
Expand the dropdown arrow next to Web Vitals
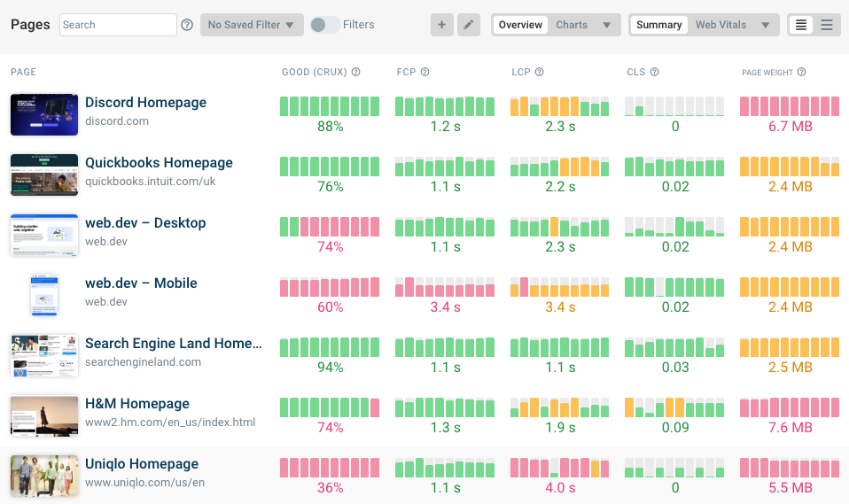click(x=765, y=26)
